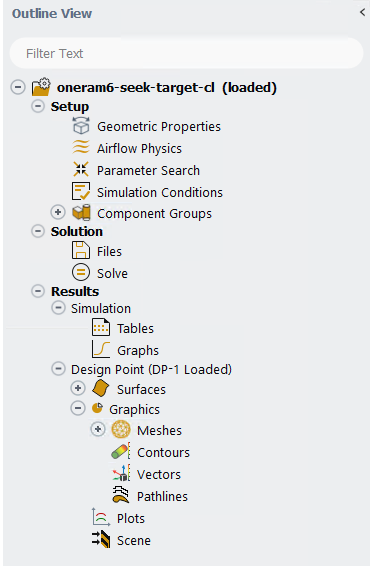The height and width of the screenshot is (566, 372).
Task: Collapse the Results section
Action: [38, 291]
